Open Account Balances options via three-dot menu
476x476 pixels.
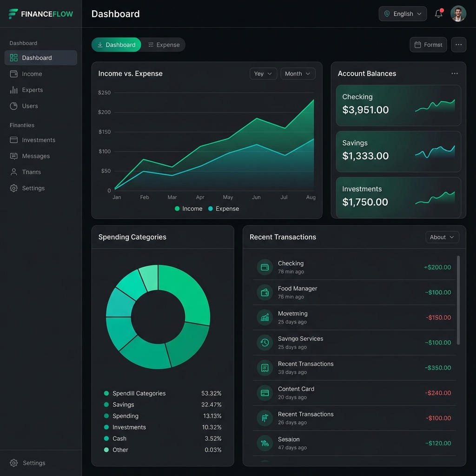pos(455,73)
